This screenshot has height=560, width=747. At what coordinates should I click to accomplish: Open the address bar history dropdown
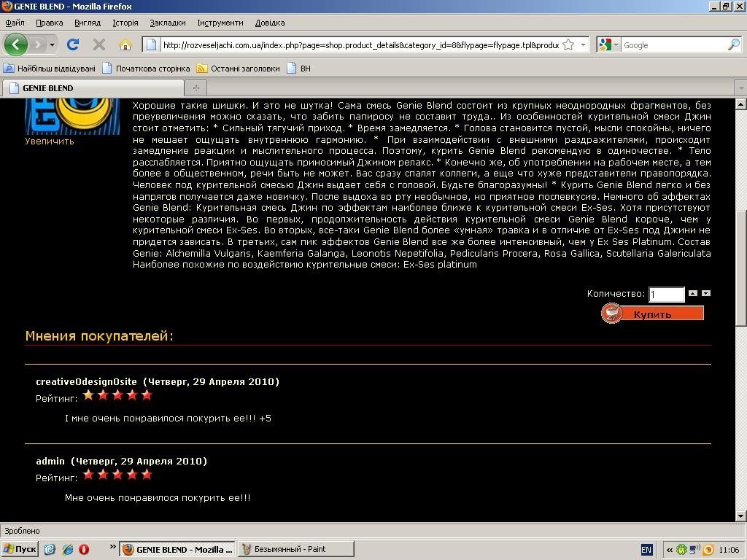pyautogui.click(x=583, y=44)
